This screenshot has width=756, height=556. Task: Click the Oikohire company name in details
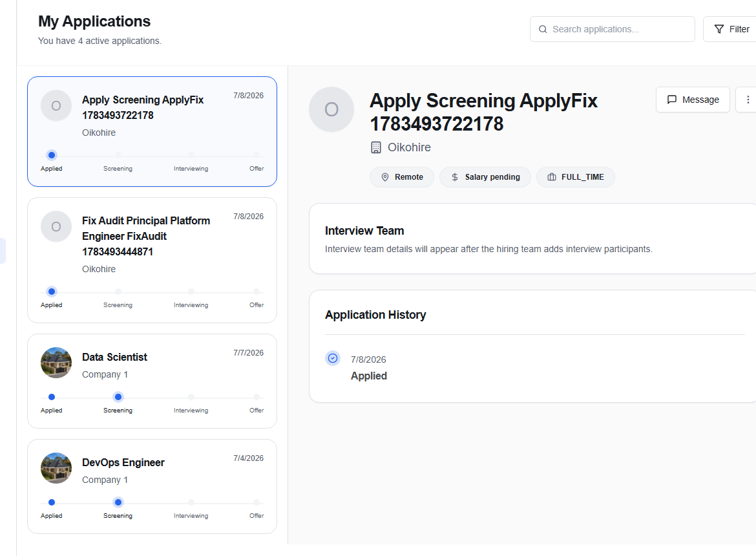tap(410, 147)
